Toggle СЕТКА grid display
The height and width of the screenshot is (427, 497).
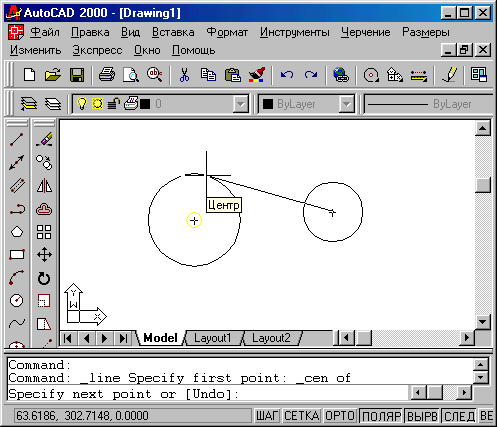click(302, 416)
